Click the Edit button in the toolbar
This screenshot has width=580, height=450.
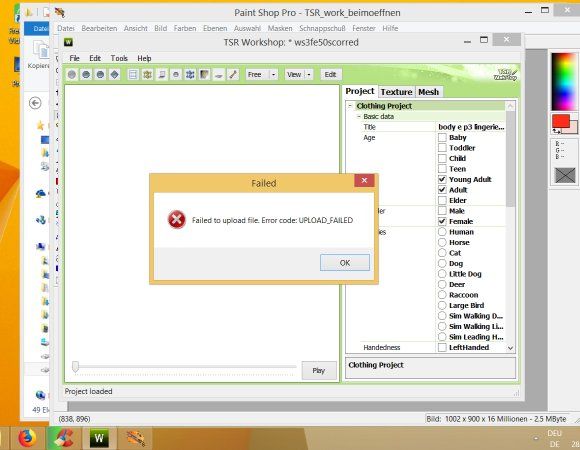point(330,75)
